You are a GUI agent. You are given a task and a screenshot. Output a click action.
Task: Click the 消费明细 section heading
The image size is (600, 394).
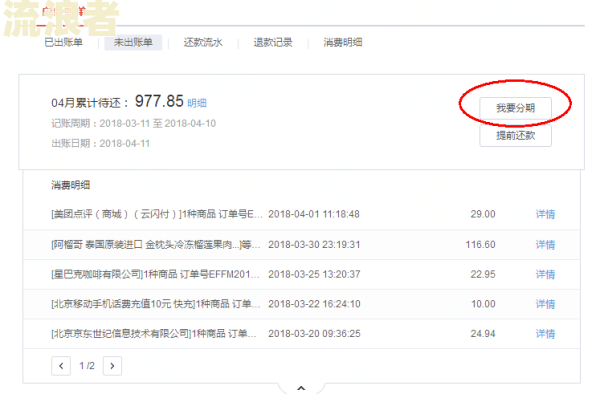(x=70, y=186)
